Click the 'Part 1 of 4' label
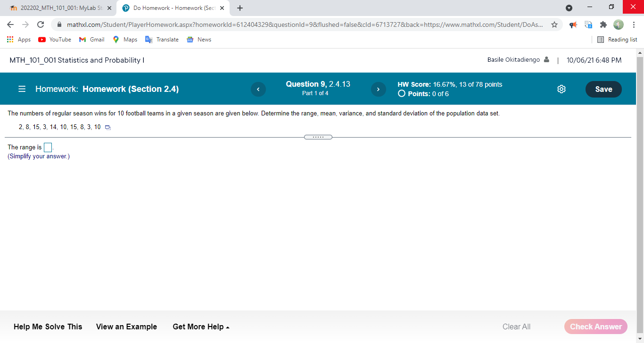This screenshot has height=343, width=644. coord(315,93)
